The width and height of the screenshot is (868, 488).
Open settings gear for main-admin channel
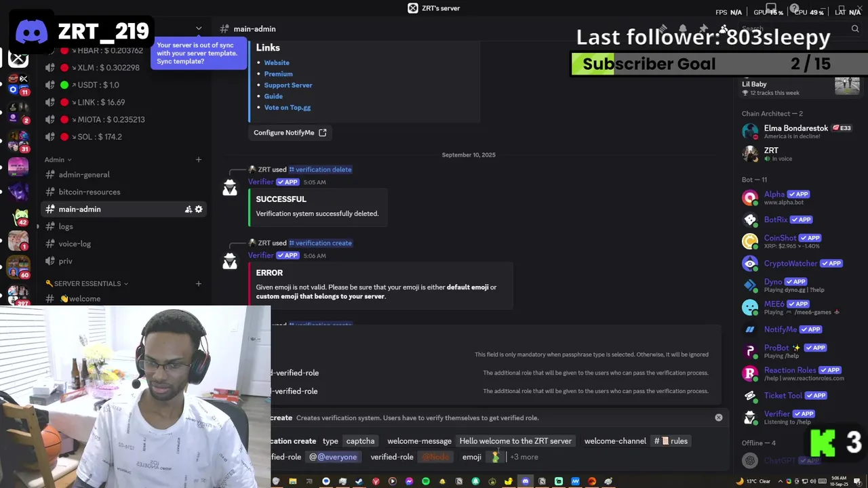199,209
